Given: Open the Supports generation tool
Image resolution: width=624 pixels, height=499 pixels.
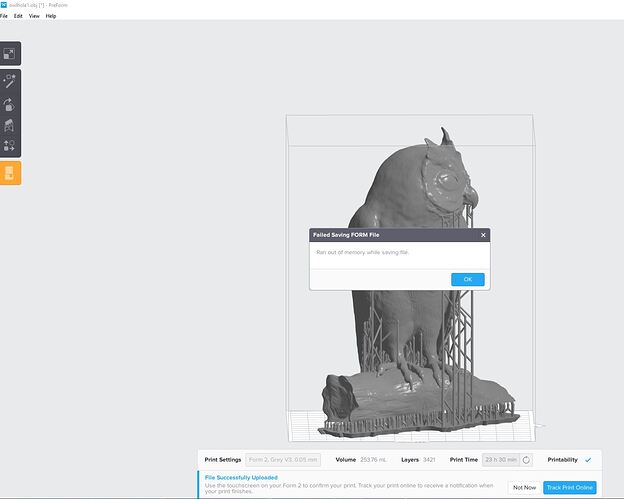Looking at the screenshot, I should pyautogui.click(x=9, y=125).
